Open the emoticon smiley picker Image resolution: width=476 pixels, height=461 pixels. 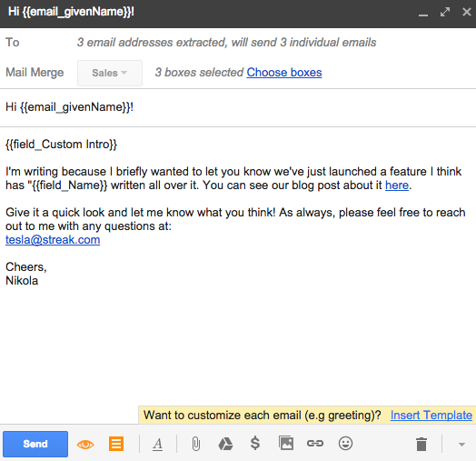[345, 444]
